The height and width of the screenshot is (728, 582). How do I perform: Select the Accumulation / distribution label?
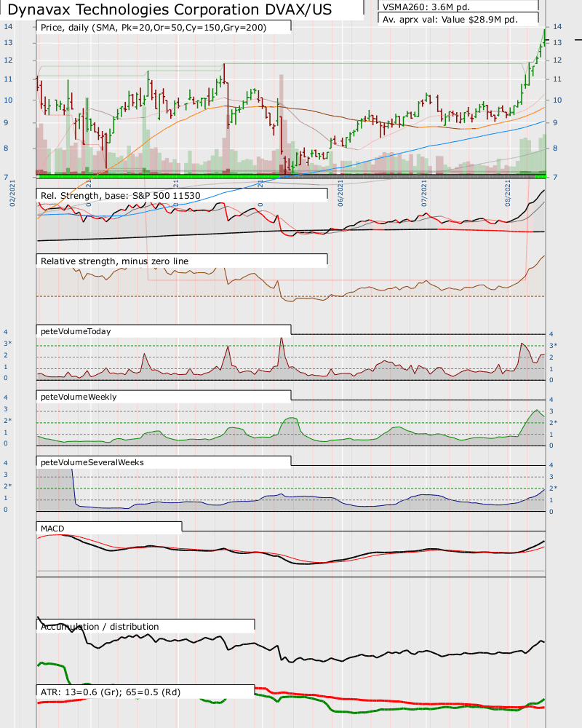[100, 626]
